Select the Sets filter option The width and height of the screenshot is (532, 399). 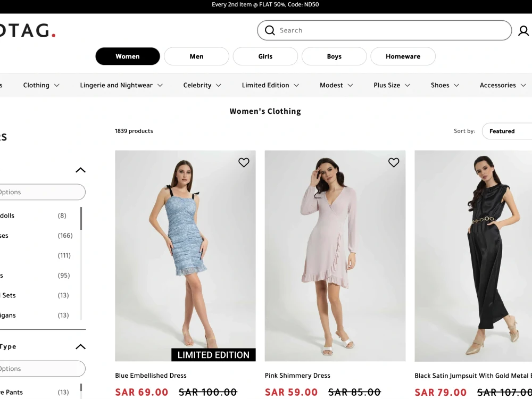coord(36,295)
